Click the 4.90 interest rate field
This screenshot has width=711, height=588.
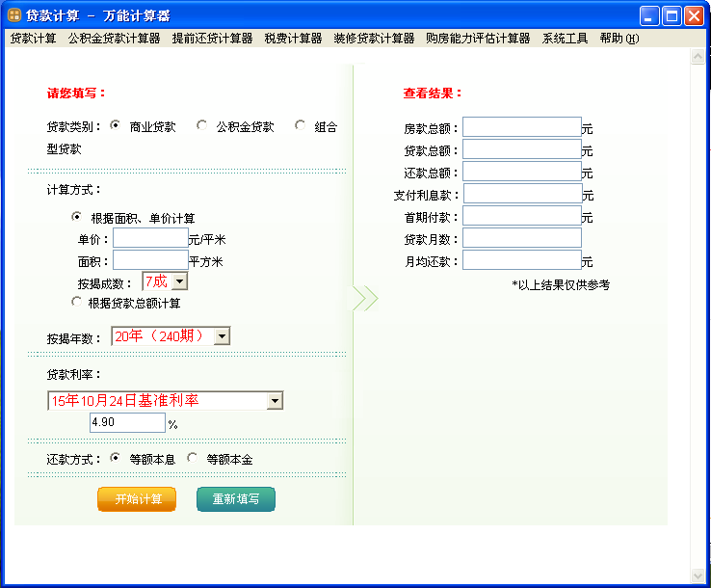pyautogui.click(x=127, y=423)
